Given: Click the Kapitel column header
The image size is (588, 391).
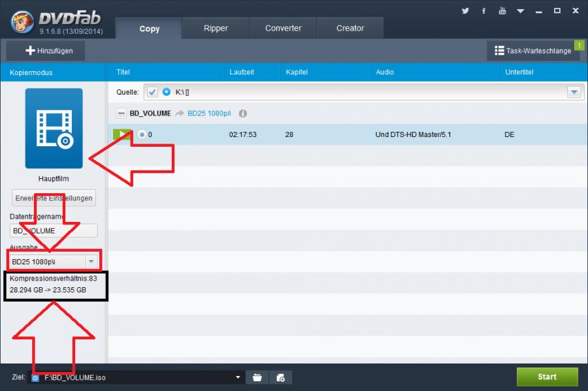Looking at the screenshot, I should [x=297, y=72].
